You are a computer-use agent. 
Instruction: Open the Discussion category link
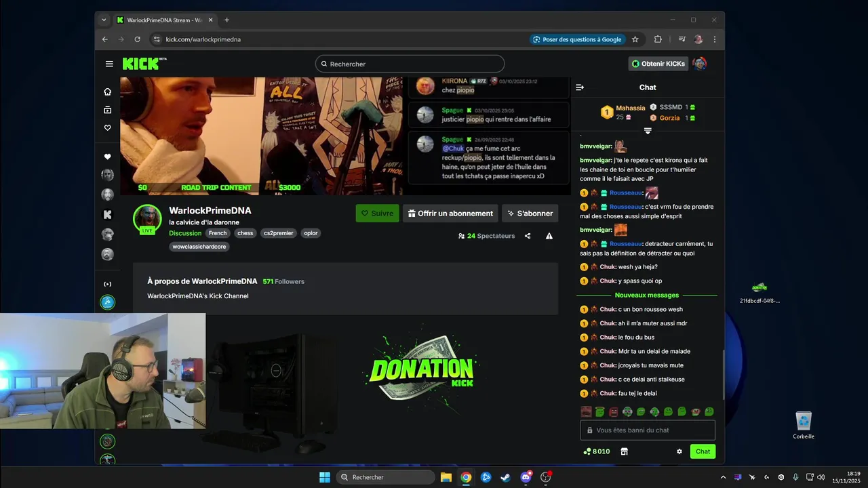point(185,233)
